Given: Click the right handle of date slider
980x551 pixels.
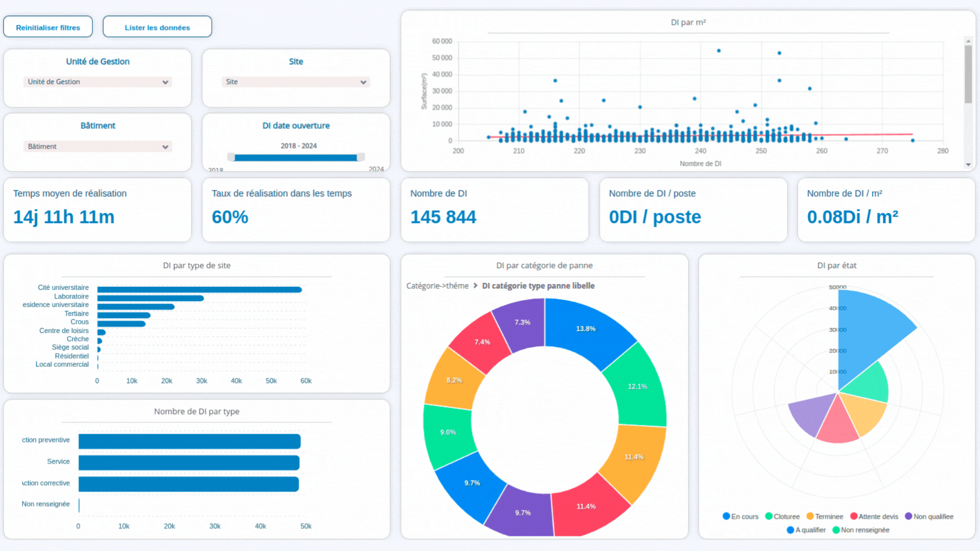Looking at the screenshot, I should click(361, 157).
